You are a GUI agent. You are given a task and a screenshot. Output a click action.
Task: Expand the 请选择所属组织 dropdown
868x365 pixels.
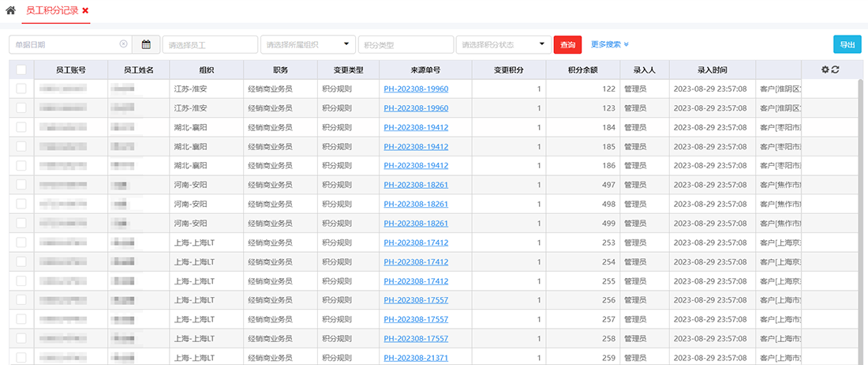[308, 44]
